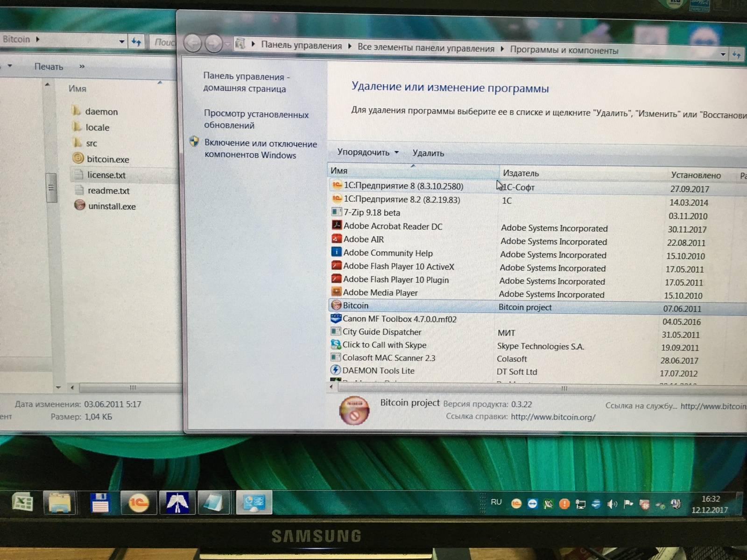Click the large Bitcoin icon in details pane
Viewport: 747px width, 560px height.
tap(354, 410)
